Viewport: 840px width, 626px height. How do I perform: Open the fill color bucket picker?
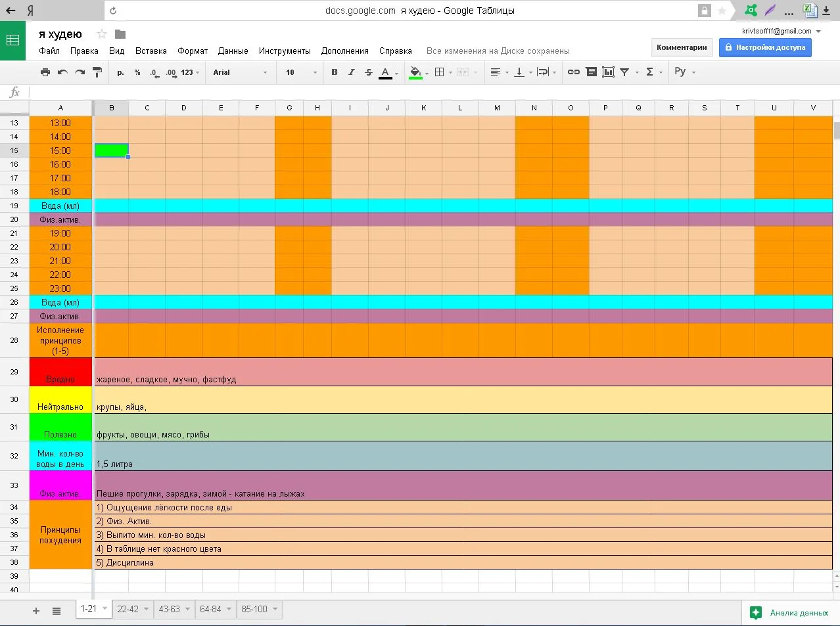(415, 72)
